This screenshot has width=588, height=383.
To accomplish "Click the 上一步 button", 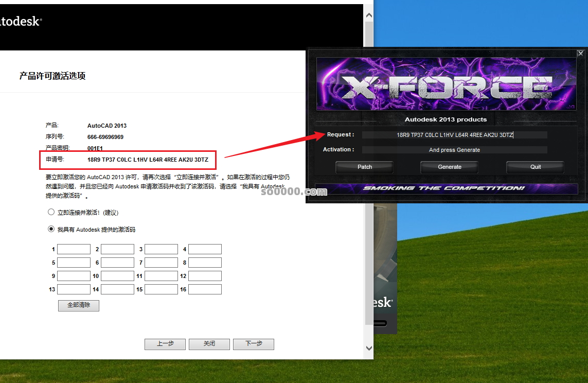I will (165, 344).
